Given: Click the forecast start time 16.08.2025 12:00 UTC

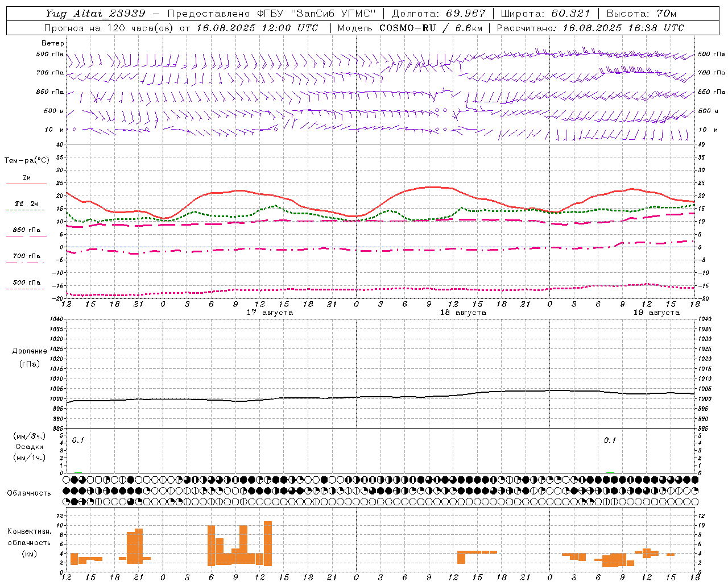Looking at the screenshot, I should click(x=257, y=28).
